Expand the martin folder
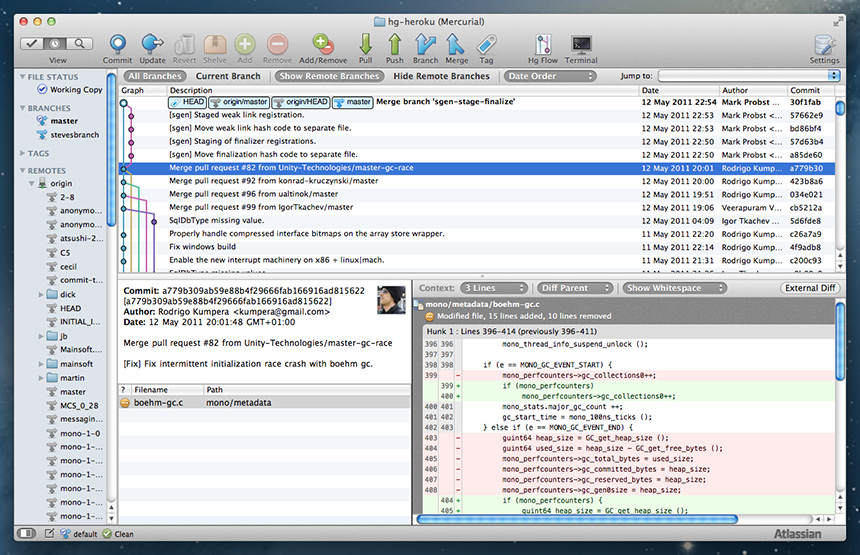This screenshot has width=860, height=555. (41, 378)
